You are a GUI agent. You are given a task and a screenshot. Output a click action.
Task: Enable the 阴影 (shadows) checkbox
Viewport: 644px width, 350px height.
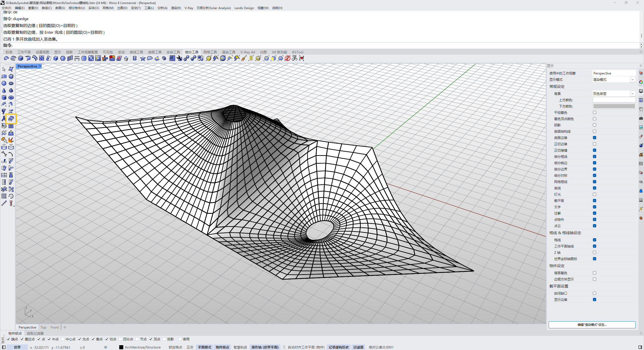[594, 125]
